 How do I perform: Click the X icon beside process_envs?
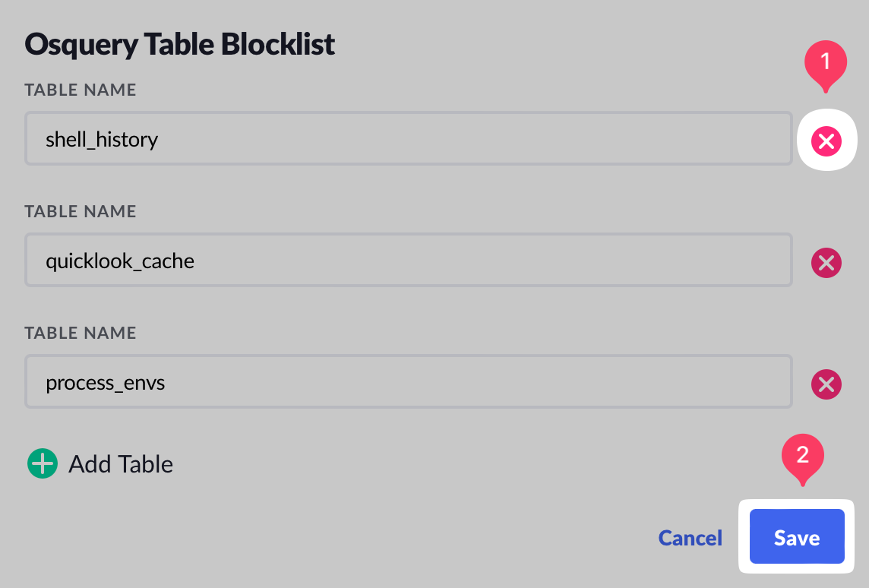(x=826, y=384)
